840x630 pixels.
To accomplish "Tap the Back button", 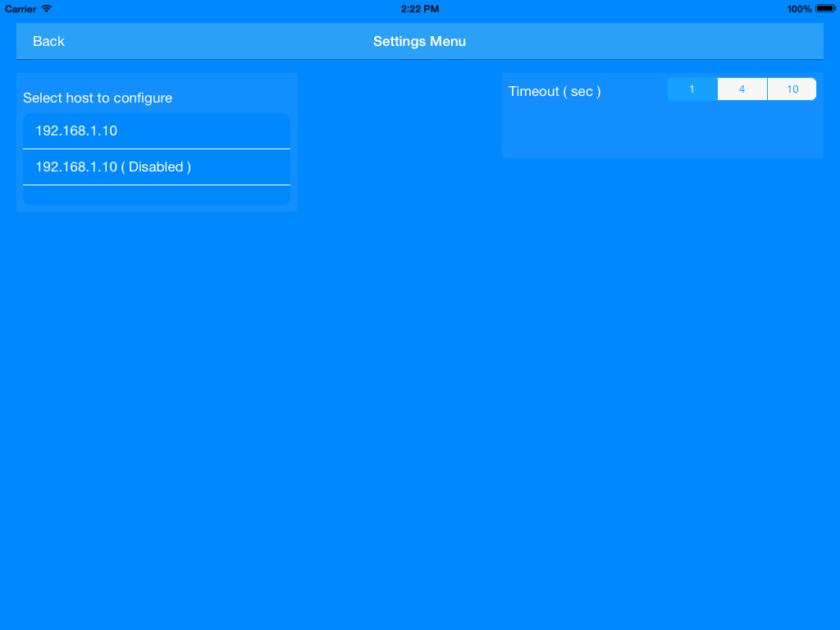I will 48,41.
